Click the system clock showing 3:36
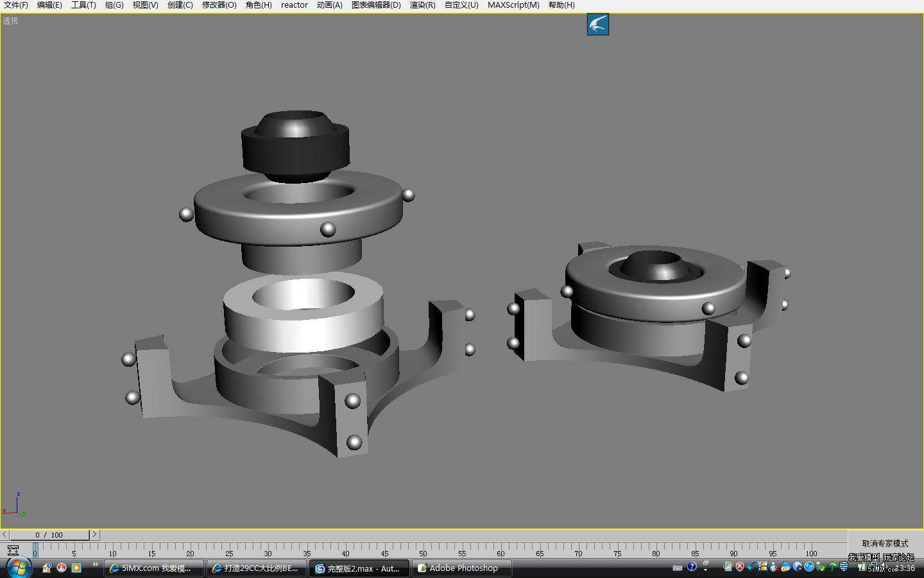Image resolution: width=924 pixels, height=578 pixels. (x=907, y=568)
